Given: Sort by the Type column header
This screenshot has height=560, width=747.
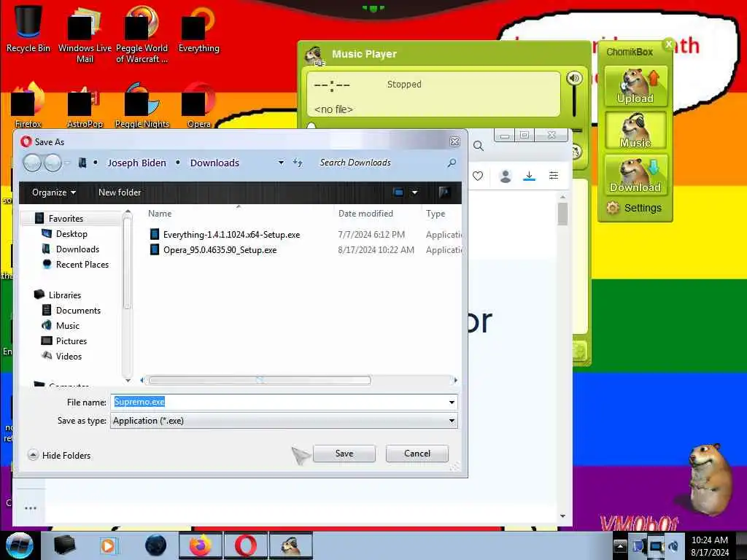Looking at the screenshot, I should [436, 214].
